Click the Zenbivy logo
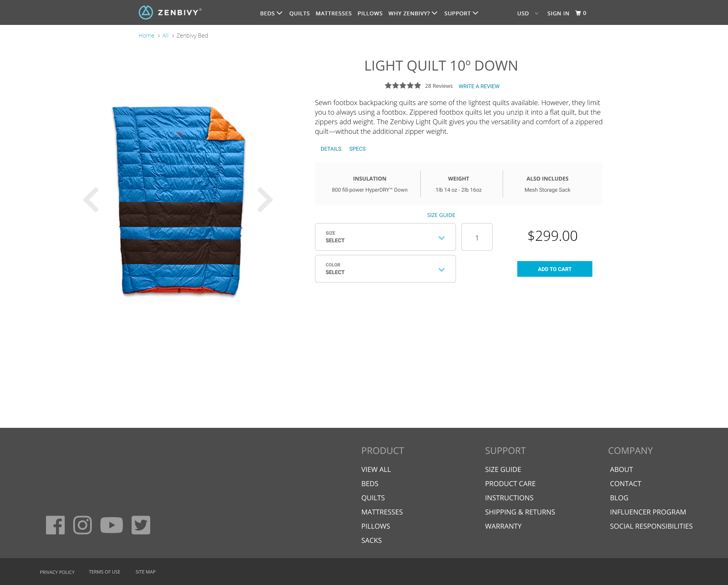 [170, 13]
